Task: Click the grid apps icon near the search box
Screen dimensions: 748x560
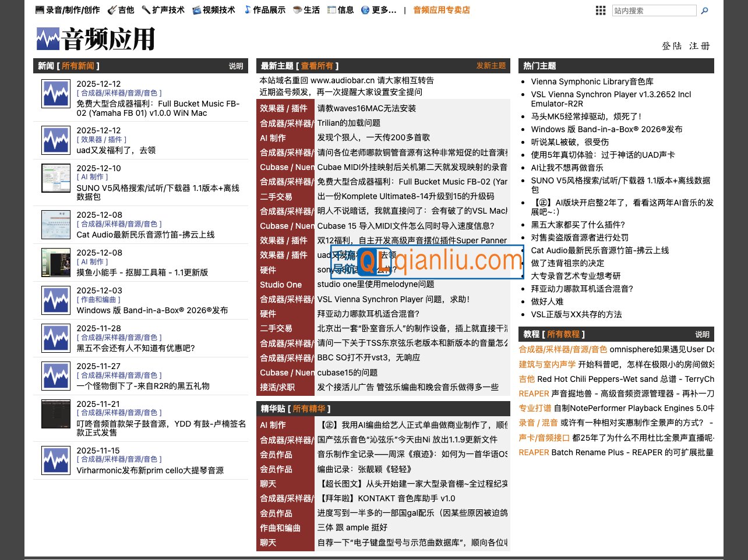Action: click(x=600, y=10)
